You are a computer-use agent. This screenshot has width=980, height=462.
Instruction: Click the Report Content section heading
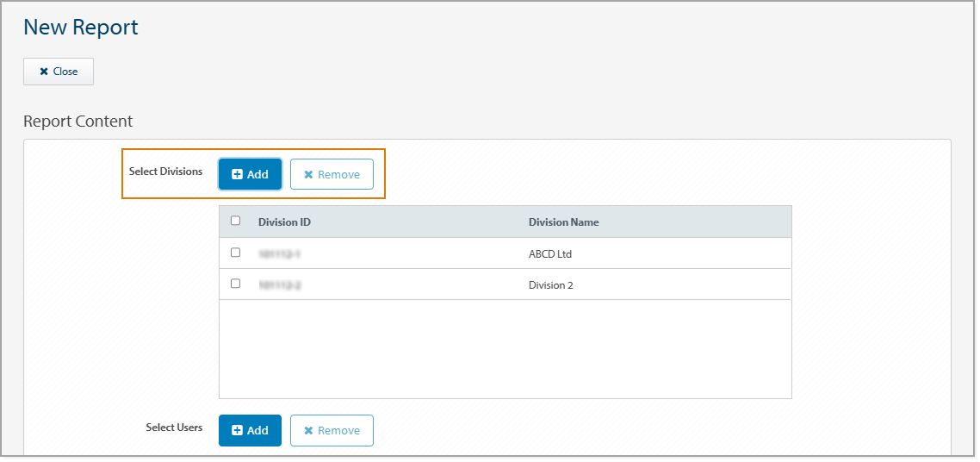[x=78, y=122]
